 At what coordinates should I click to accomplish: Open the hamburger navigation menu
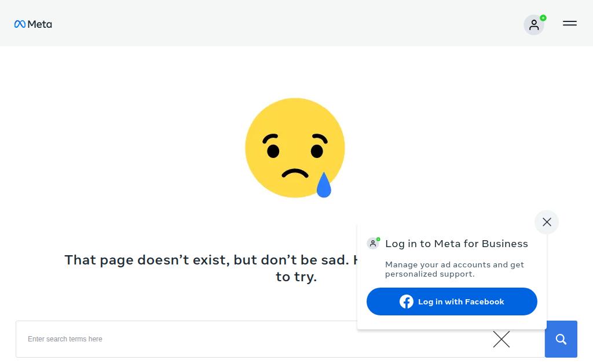pos(570,23)
